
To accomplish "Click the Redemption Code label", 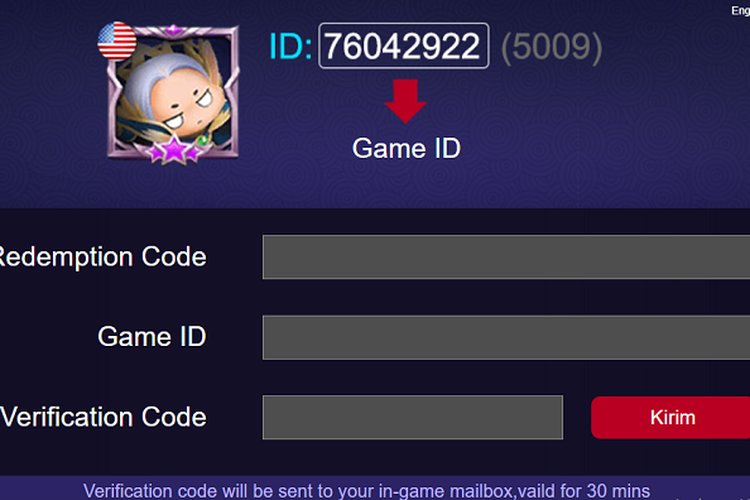I will (102, 256).
